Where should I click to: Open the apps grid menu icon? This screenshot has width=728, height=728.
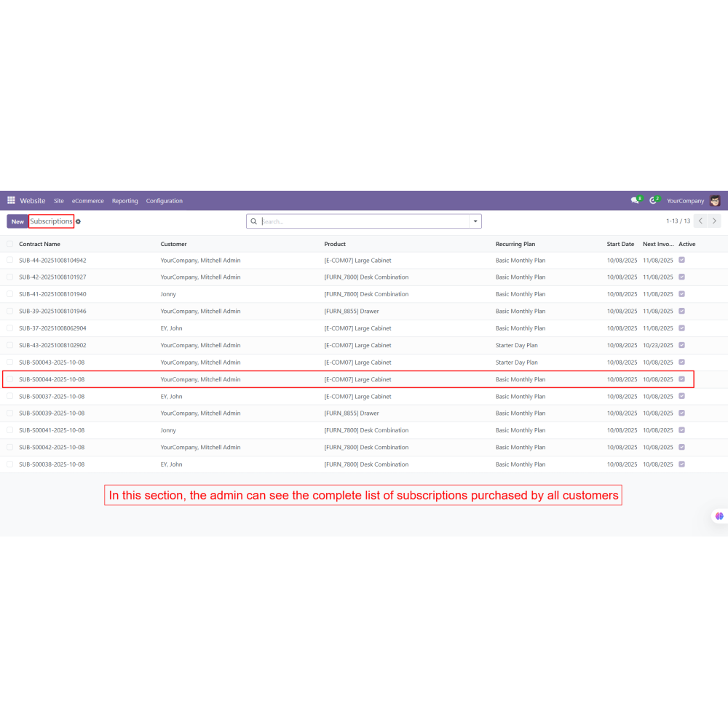coord(11,201)
